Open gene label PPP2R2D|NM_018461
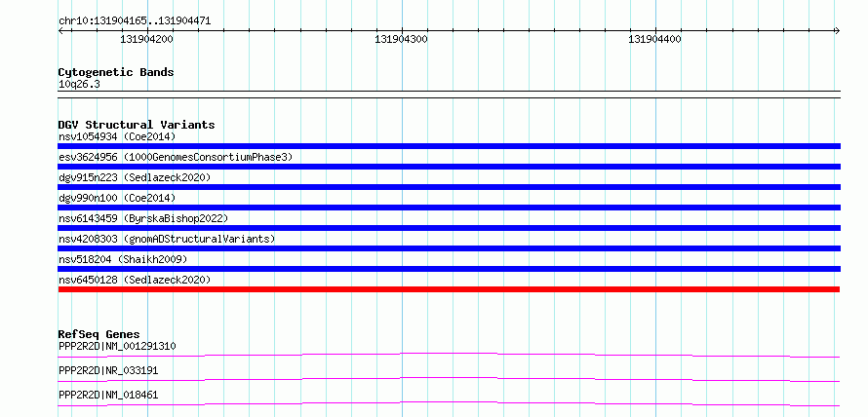 (x=108, y=396)
